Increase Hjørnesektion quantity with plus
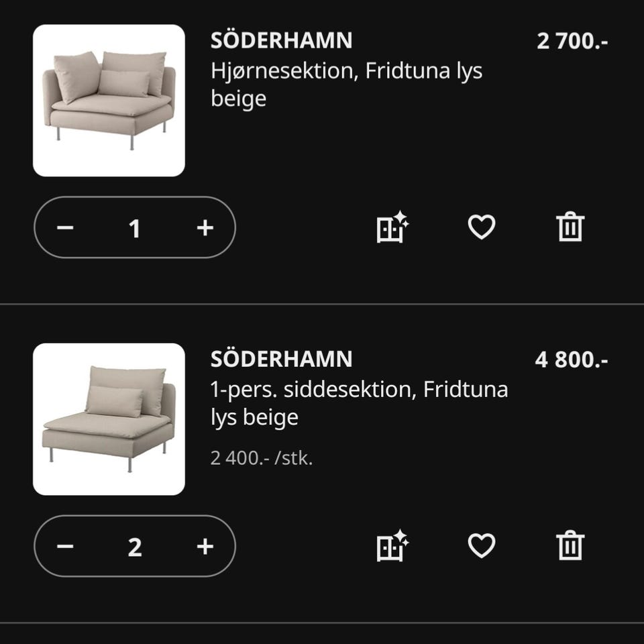The height and width of the screenshot is (644, 644). [x=205, y=228]
